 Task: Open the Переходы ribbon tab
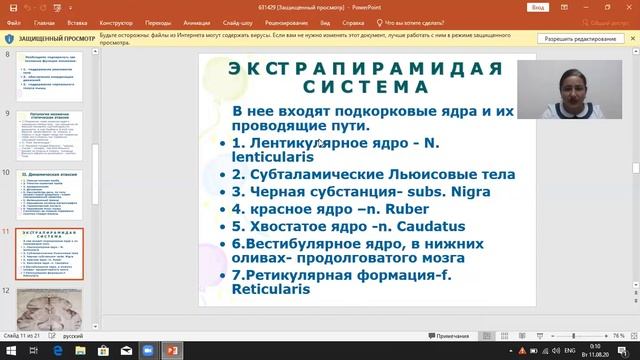(158, 23)
